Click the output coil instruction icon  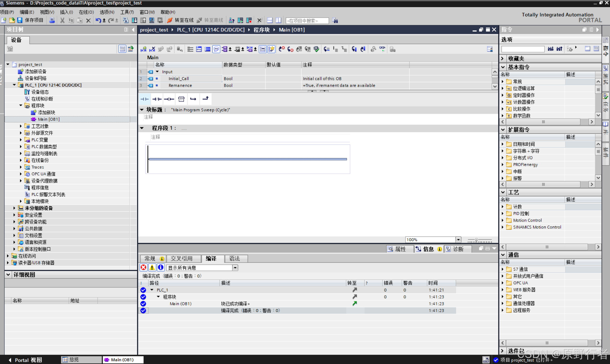(x=169, y=99)
